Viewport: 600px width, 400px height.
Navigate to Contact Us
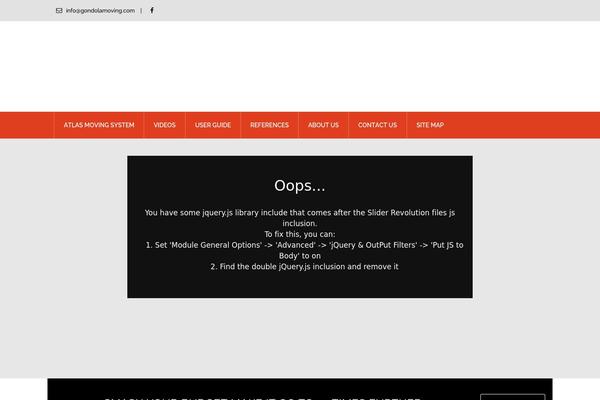coord(377,125)
